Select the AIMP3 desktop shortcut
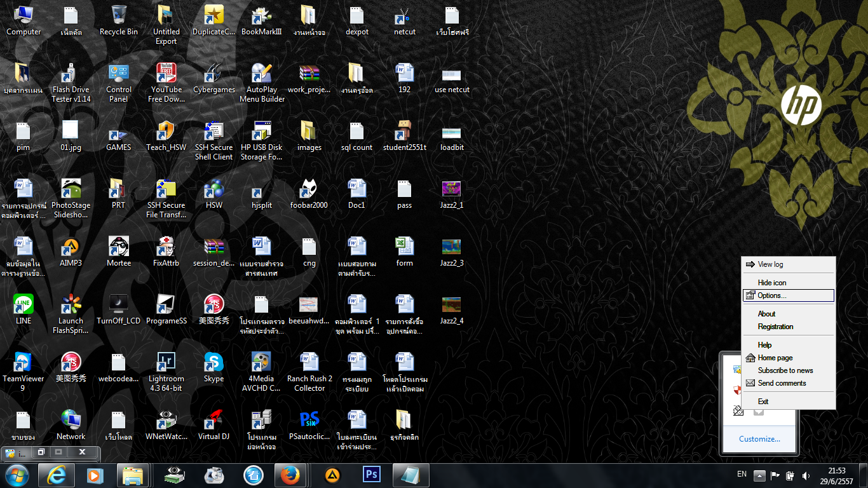 point(71,252)
